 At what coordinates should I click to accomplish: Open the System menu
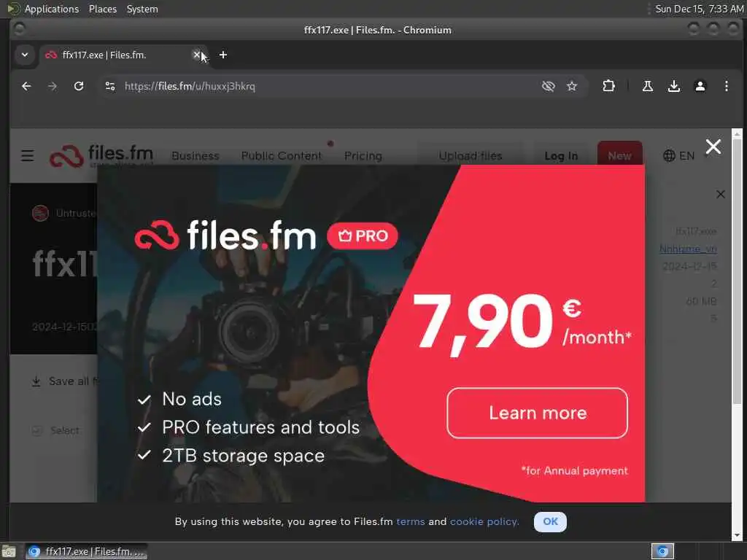[x=142, y=9]
